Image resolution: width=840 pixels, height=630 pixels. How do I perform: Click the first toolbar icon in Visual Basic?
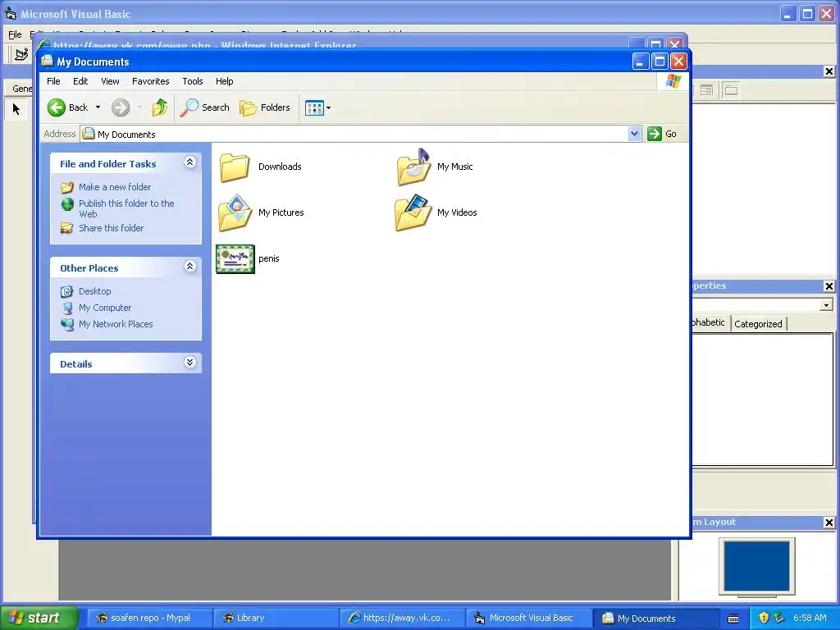(21, 54)
